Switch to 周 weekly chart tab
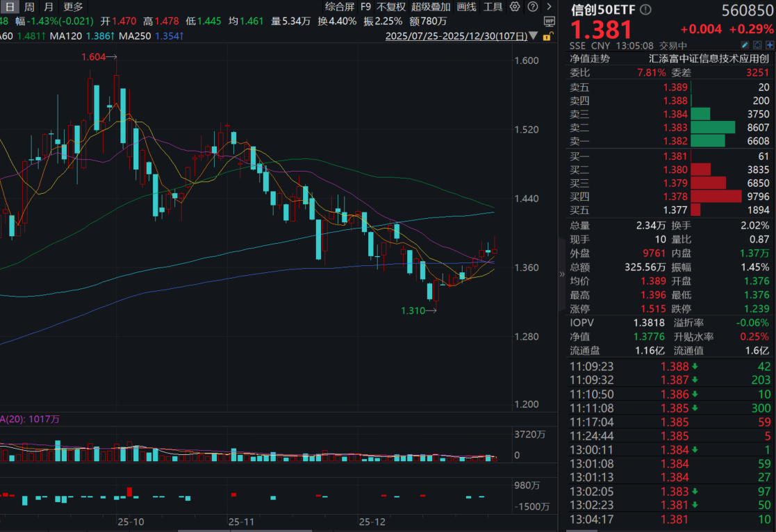776x532 pixels. pos(29,7)
